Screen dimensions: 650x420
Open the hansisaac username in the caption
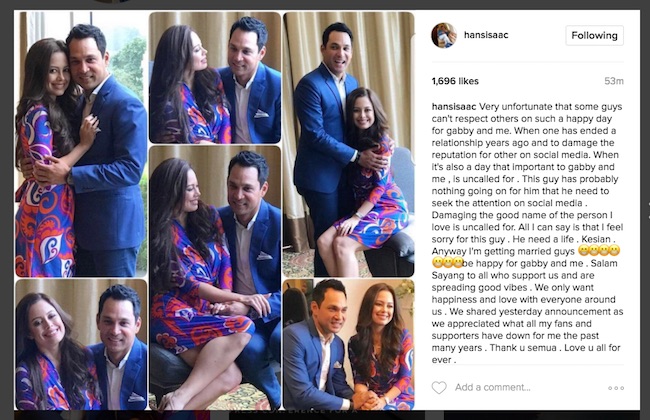click(x=454, y=107)
